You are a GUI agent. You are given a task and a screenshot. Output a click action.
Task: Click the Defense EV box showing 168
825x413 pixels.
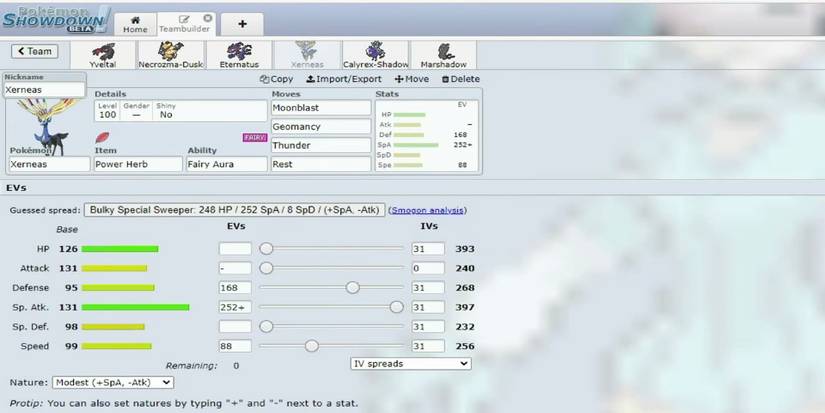click(x=235, y=288)
